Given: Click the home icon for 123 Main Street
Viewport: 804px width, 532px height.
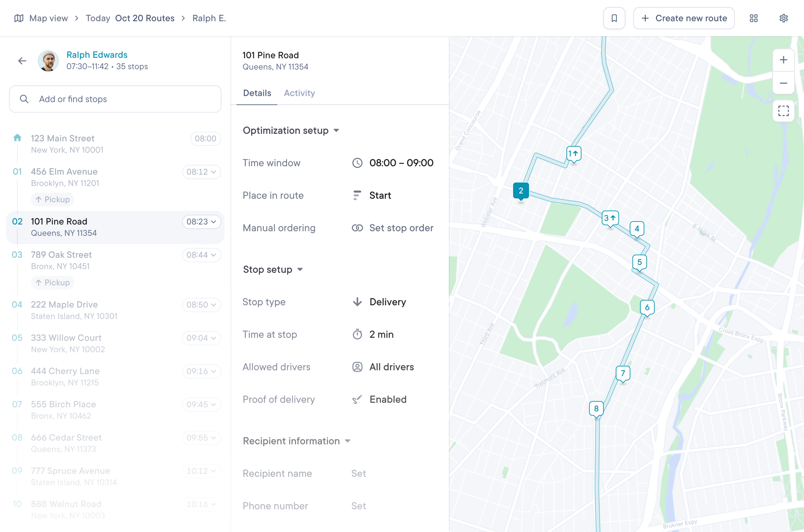Looking at the screenshot, I should (x=17, y=138).
